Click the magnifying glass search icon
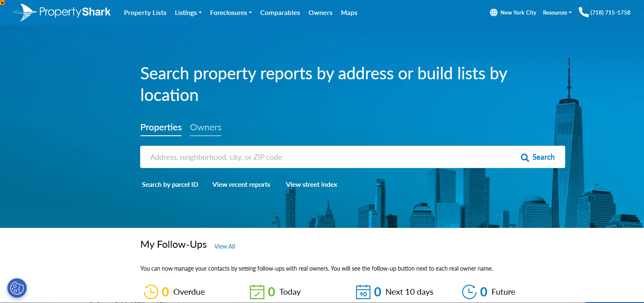 click(525, 157)
